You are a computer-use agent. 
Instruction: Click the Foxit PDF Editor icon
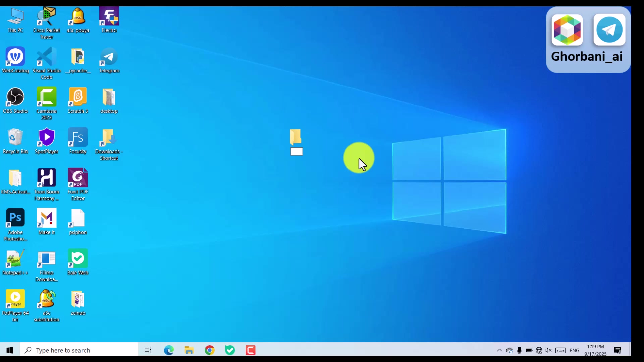(x=78, y=178)
